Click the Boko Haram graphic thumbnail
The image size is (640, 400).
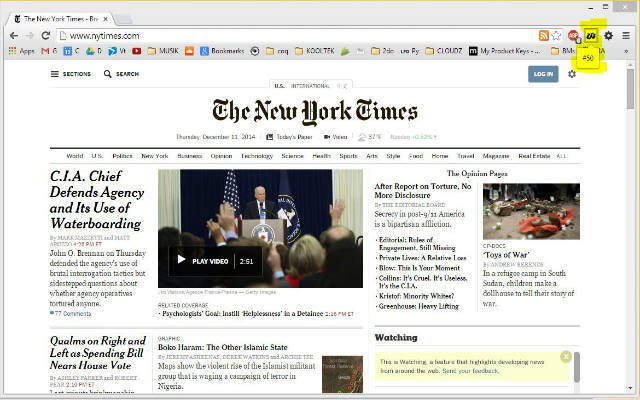click(342, 374)
